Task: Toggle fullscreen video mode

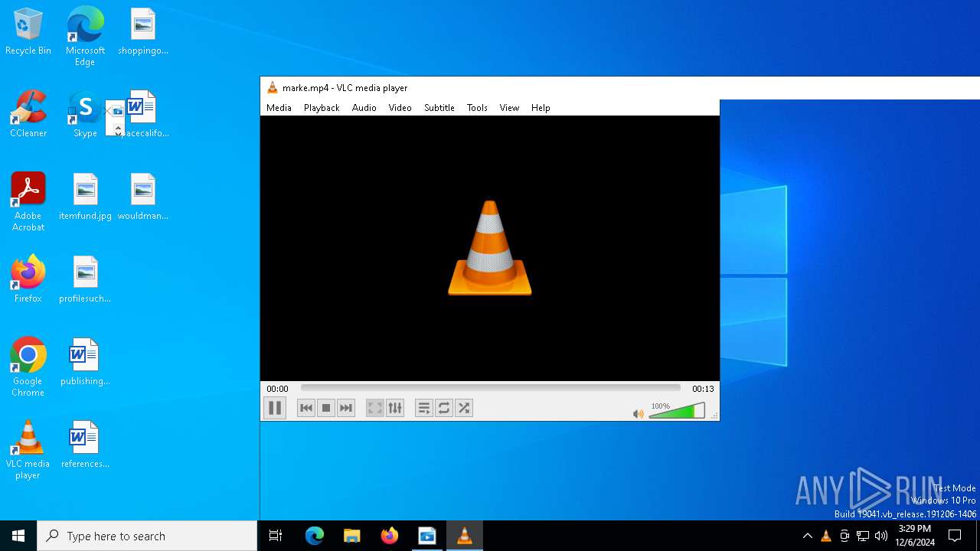Action: (374, 408)
